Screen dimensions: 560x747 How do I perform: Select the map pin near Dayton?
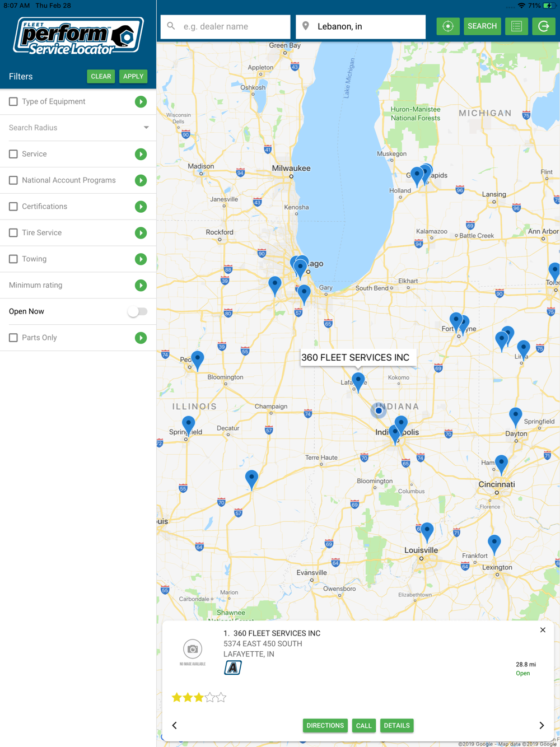click(516, 418)
